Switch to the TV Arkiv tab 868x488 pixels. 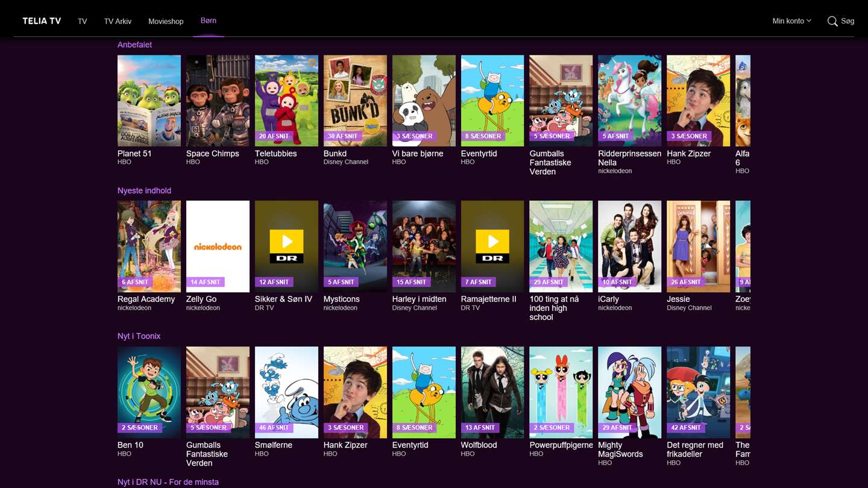pyautogui.click(x=118, y=21)
